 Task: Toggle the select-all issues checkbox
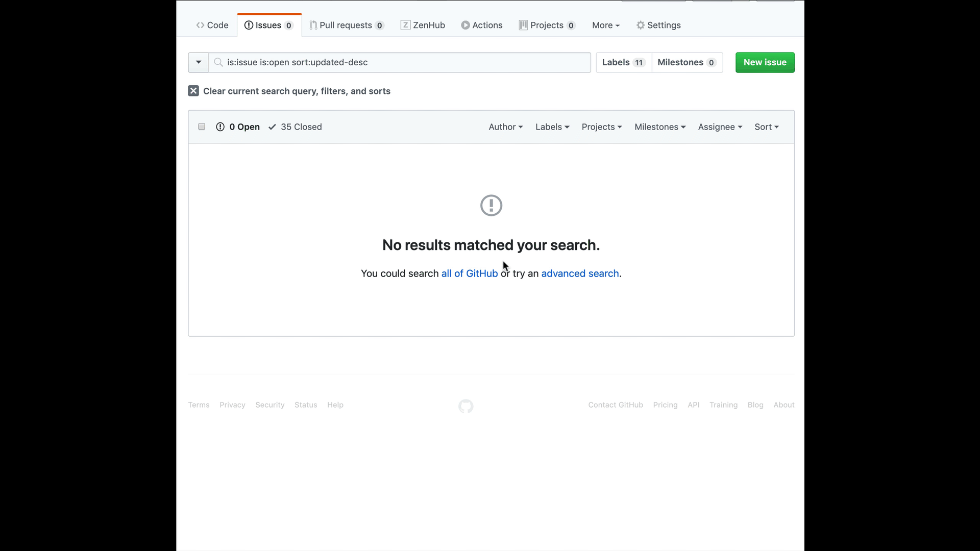tap(202, 127)
